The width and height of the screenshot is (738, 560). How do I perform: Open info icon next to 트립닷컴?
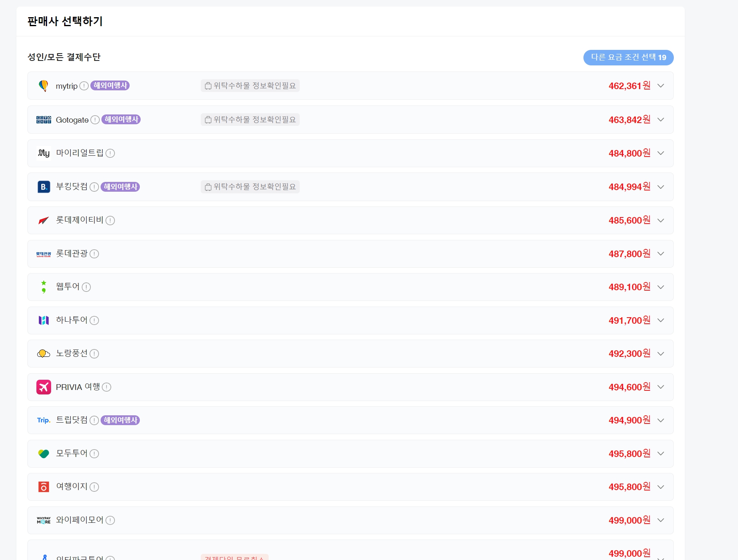(x=94, y=420)
